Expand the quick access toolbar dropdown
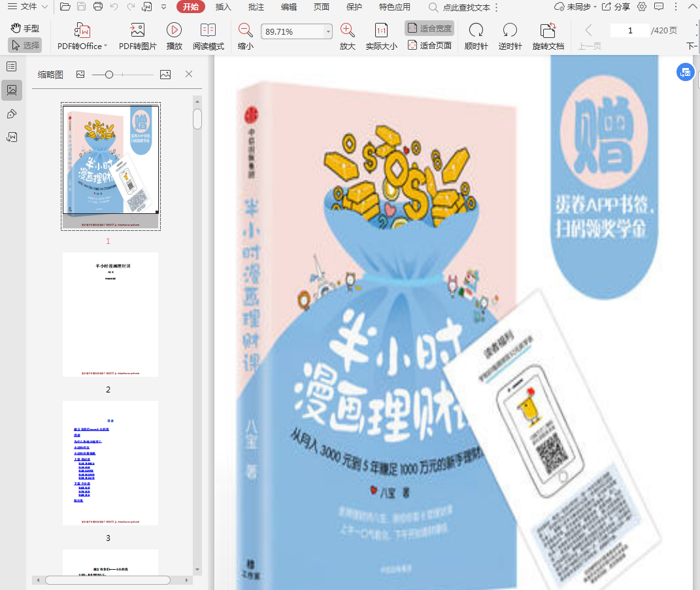 click(164, 7)
